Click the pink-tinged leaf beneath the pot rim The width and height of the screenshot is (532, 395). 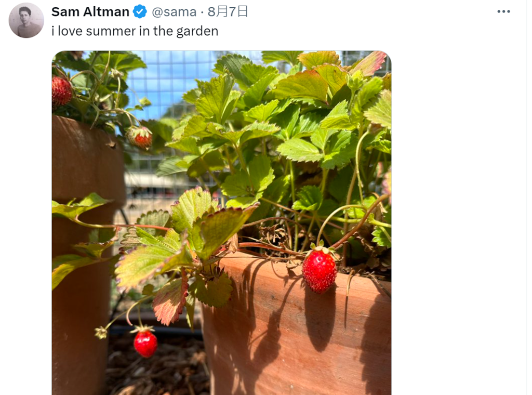click(170, 300)
